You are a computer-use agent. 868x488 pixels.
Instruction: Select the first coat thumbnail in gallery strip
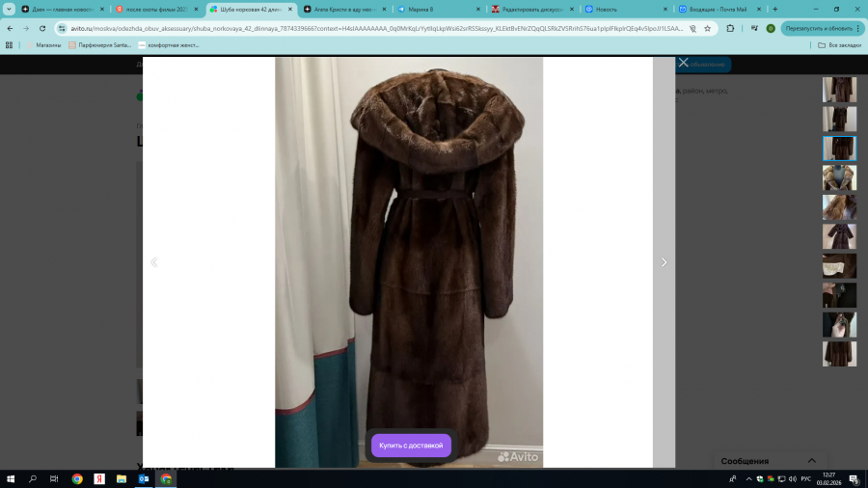pos(839,90)
